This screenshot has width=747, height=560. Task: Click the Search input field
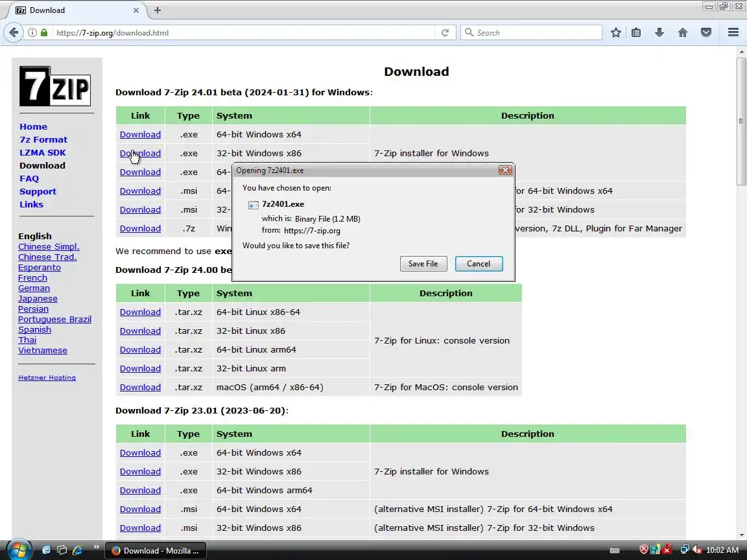pos(531,32)
